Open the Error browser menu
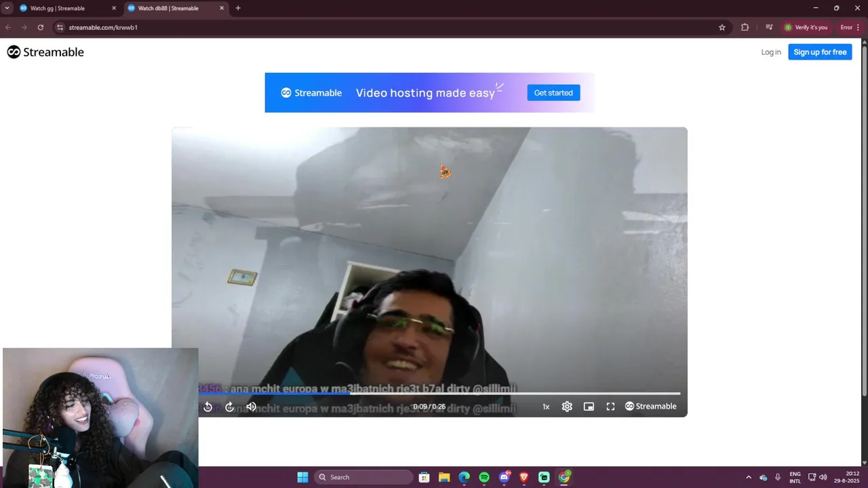 pos(850,27)
